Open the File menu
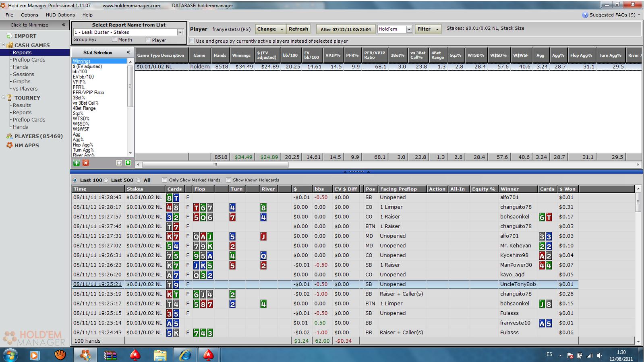The width and height of the screenshot is (644, 362). click(x=9, y=15)
